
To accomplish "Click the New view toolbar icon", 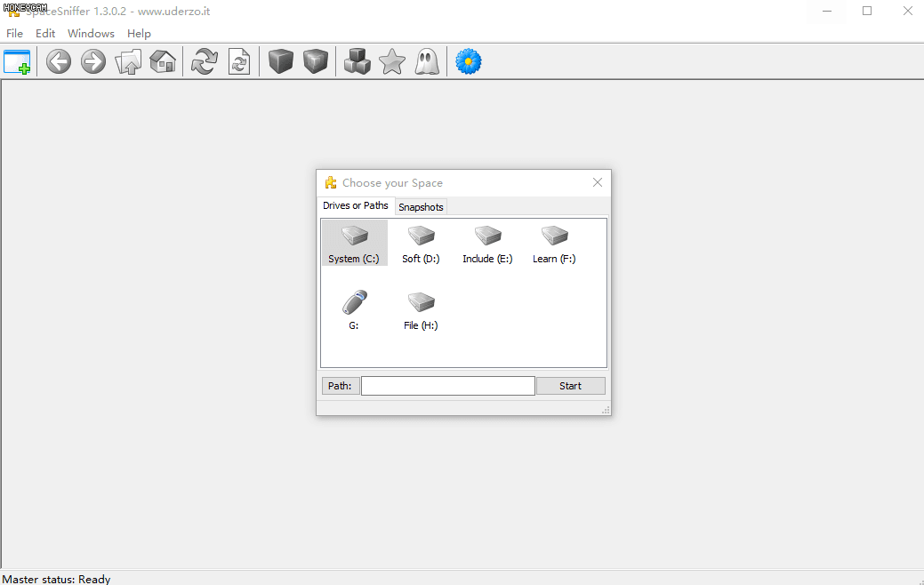I will 17,62.
